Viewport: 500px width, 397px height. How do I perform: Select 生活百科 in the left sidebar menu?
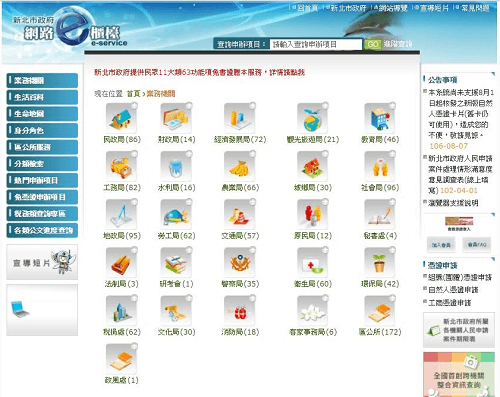[x=42, y=97]
